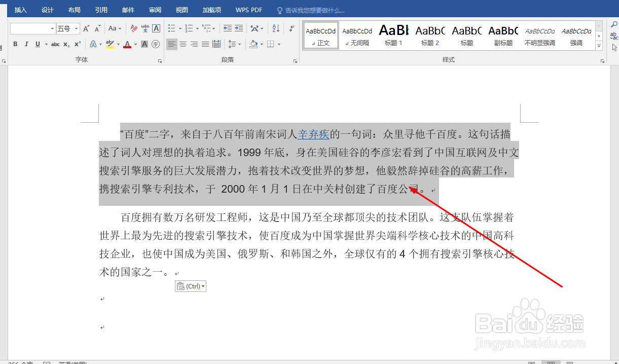
Task: Apply bulleted list icon
Action: [171, 28]
